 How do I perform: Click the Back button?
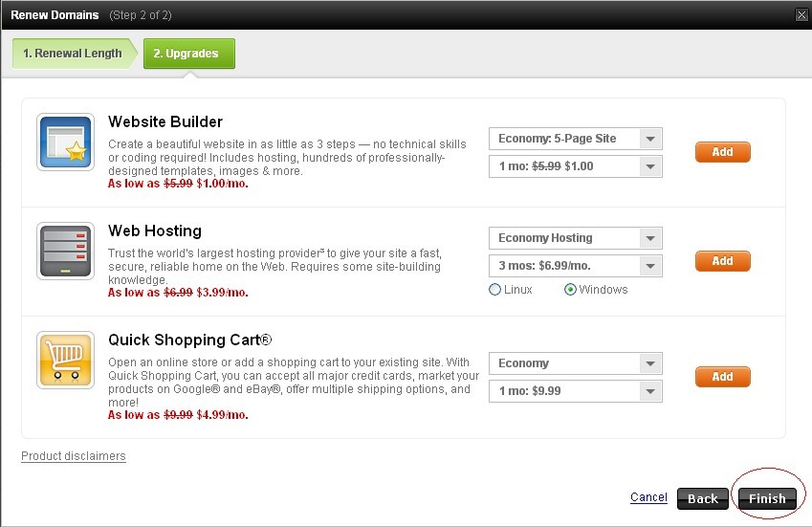[x=703, y=498]
